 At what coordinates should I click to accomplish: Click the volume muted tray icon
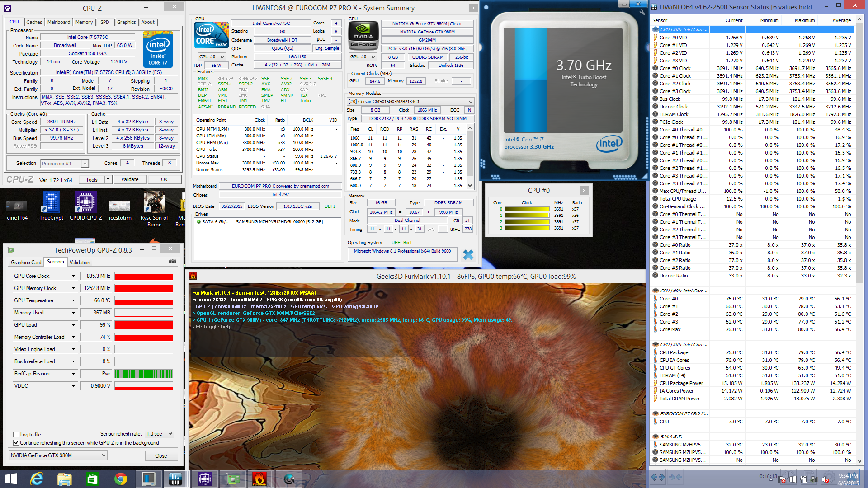[826, 479]
